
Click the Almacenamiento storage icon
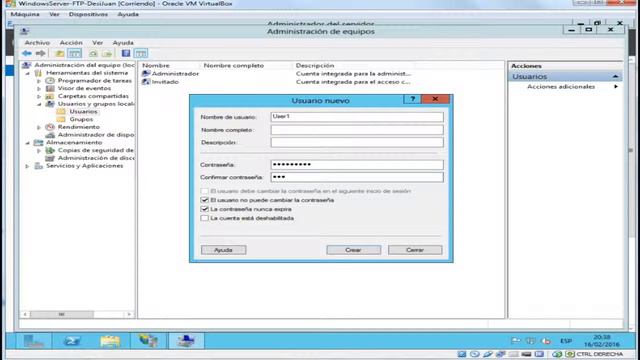(x=38, y=143)
